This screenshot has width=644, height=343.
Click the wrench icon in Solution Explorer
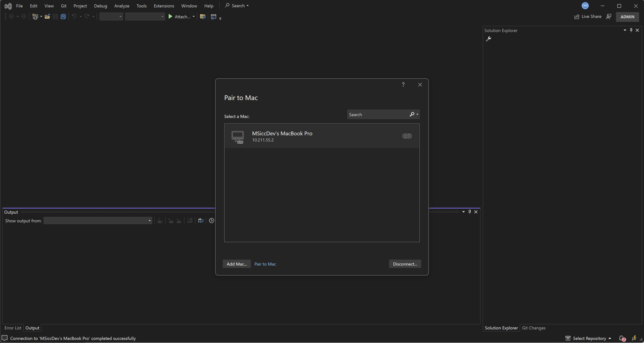click(x=488, y=39)
